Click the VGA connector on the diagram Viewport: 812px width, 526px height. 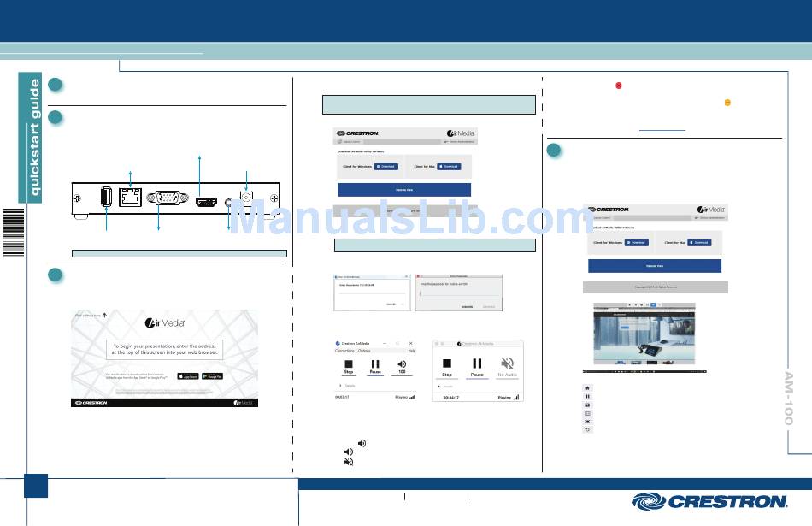167,198
